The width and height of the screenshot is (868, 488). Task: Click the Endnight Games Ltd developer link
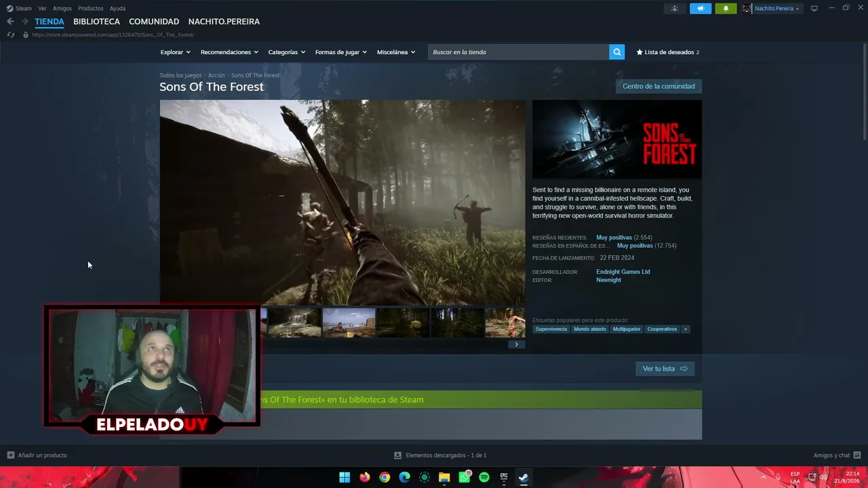[x=623, y=272]
